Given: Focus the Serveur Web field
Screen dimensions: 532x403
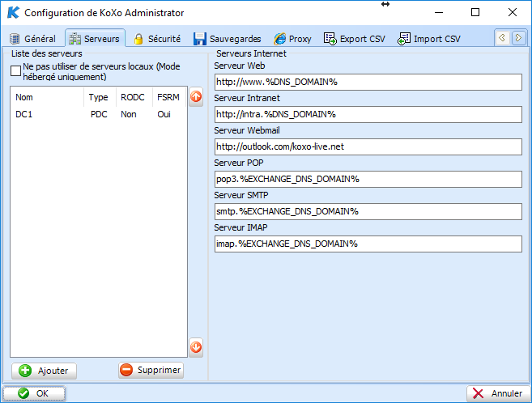Looking at the screenshot, I should (368, 82).
